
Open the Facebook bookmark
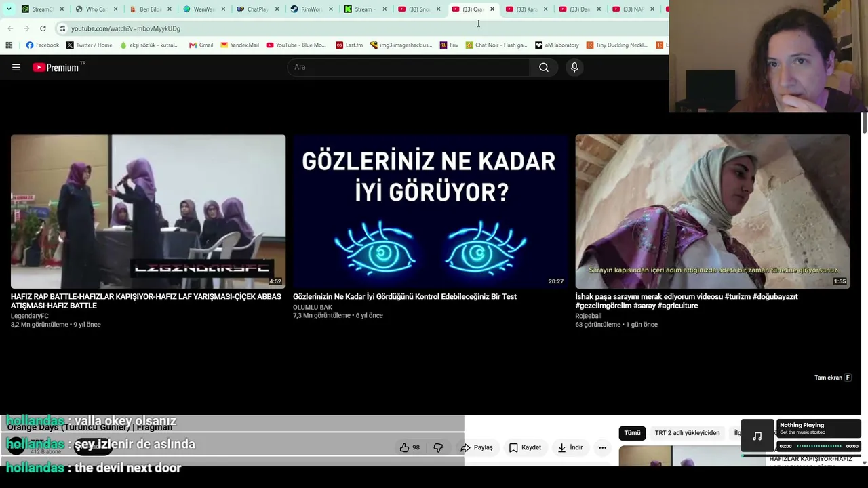tap(43, 45)
